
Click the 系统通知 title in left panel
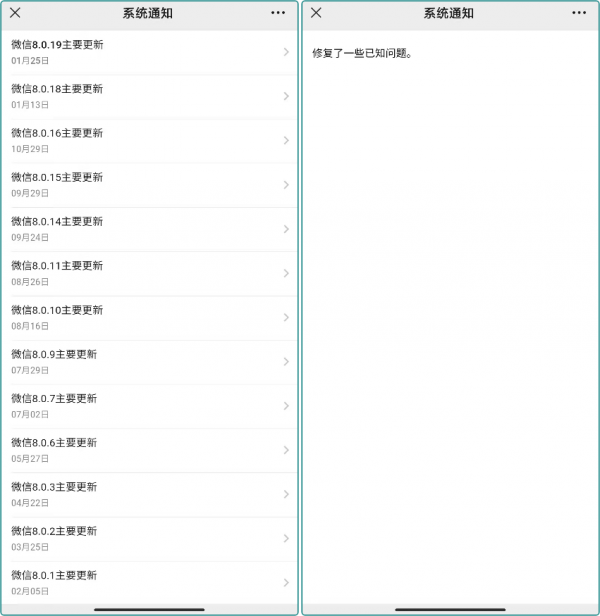(148, 13)
